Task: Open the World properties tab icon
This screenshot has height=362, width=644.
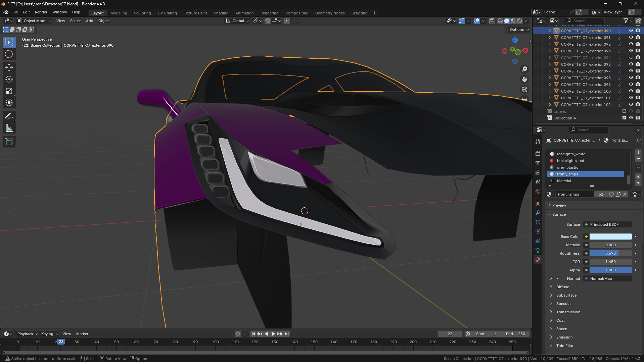Action: (x=538, y=191)
